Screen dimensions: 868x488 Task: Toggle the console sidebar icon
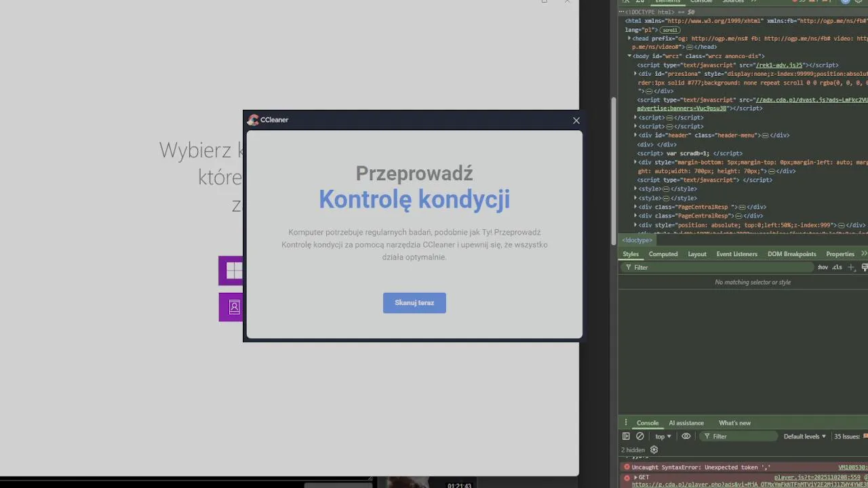pos(626,436)
